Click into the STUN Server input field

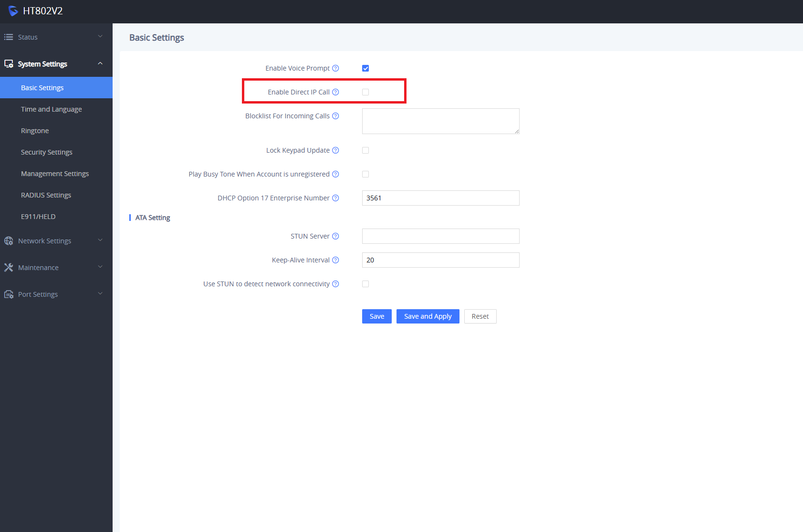click(x=440, y=236)
